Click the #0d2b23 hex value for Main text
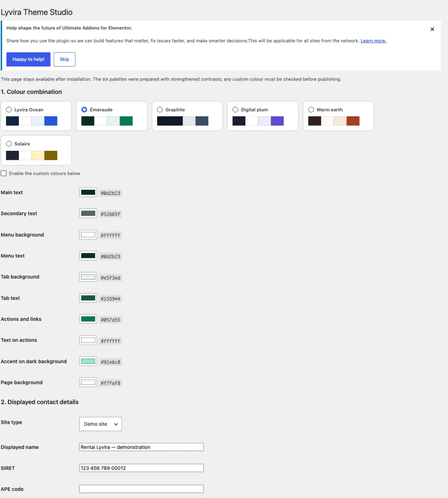 111,193
